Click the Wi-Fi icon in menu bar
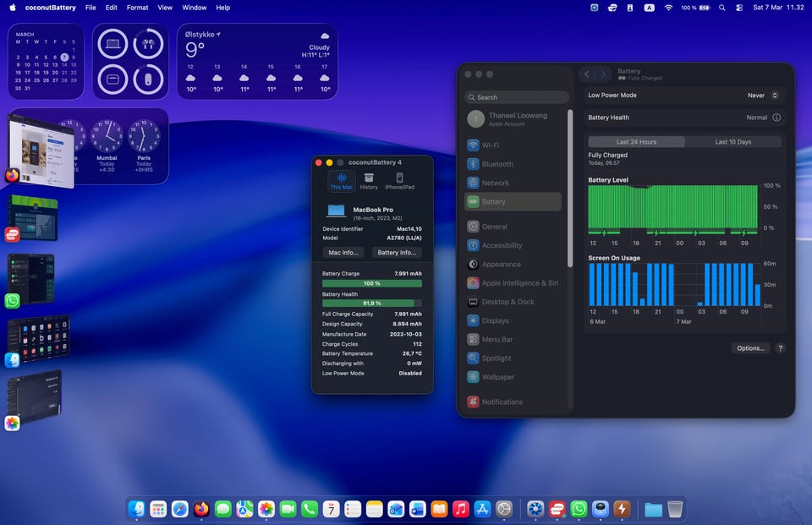This screenshot has width=812, height=525. [x=668, y=8]
